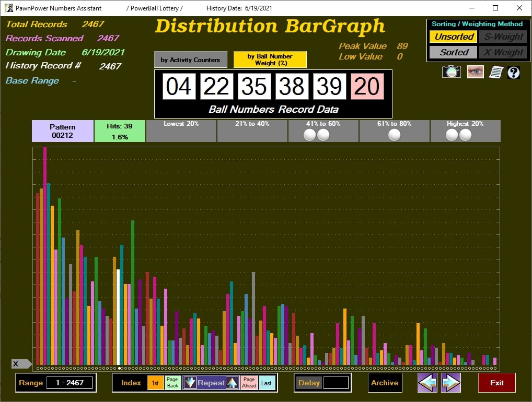532x402 pixels.
Task: Select by Ball Number Weight tab
Action: tap(270, 60)
